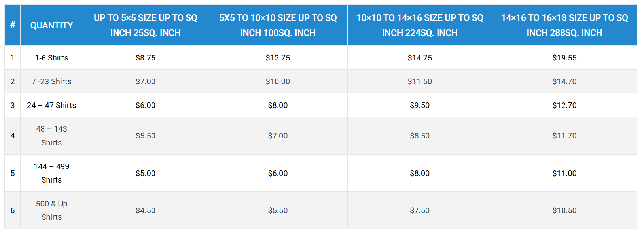This screenshot has height=236, width=644.
Task: Click the $4.50 price cell
Action: pyautogui.click(x=146, y=210)
